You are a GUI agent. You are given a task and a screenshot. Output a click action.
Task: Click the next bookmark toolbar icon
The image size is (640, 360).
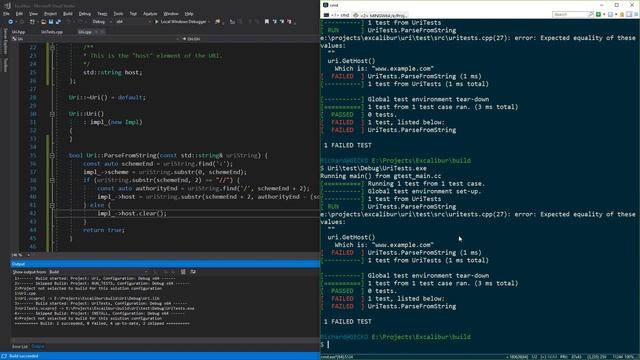pyautogui.click(x=282, y=22)
